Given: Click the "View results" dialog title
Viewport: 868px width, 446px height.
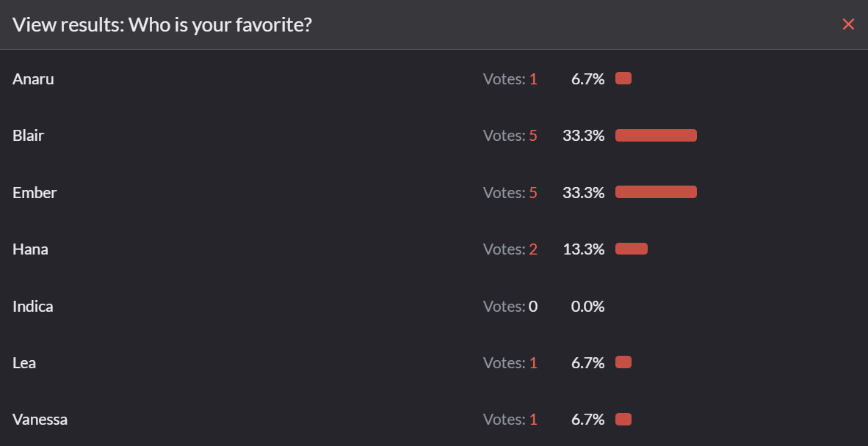Looking at the screenshot, I should [x=162, y=25].
